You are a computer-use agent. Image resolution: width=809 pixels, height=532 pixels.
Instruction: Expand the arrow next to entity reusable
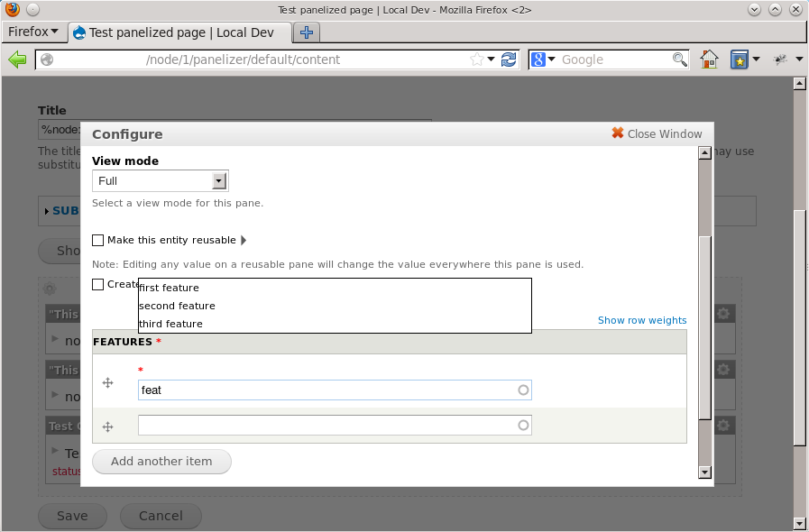coord(244,240)
